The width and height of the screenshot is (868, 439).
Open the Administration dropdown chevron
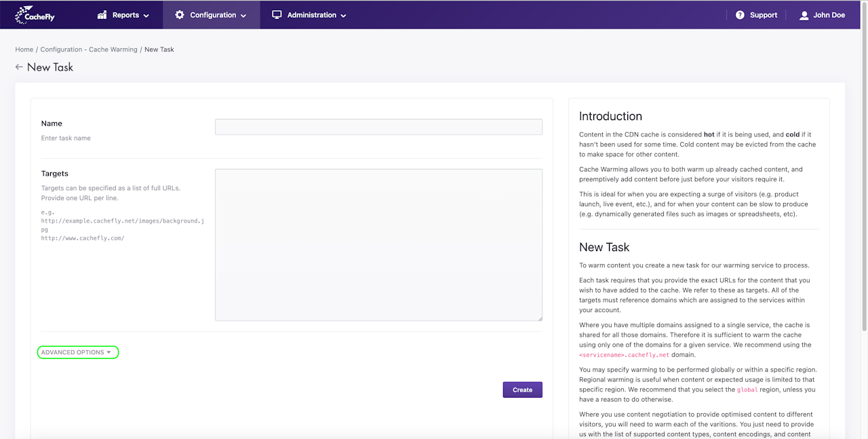tap(343, 16)
